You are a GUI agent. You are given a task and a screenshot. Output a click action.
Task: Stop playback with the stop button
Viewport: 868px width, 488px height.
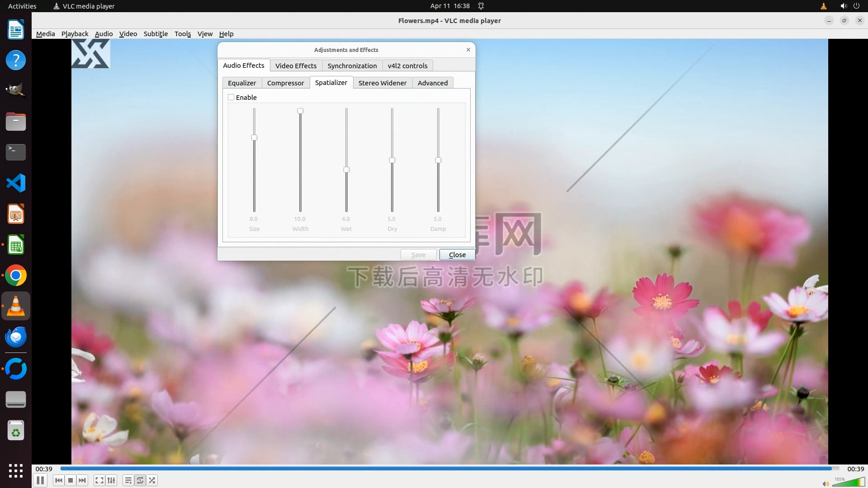[71, 480]
